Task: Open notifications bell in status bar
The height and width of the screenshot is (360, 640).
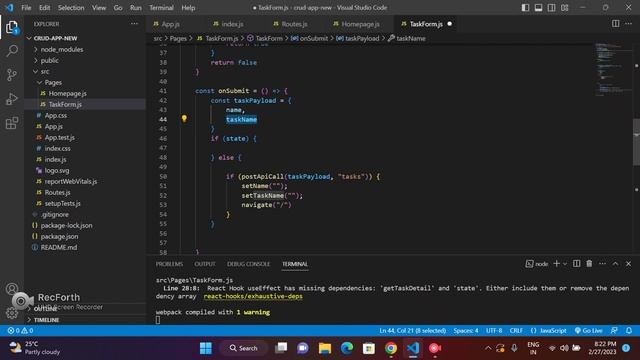Action: coord(629,331)
